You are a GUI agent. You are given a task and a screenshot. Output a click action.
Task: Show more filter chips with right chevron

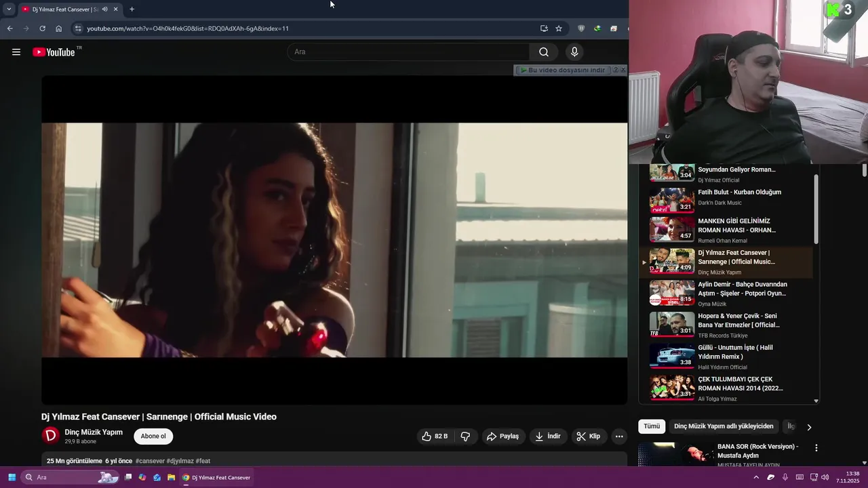click(x=808, y=427)
